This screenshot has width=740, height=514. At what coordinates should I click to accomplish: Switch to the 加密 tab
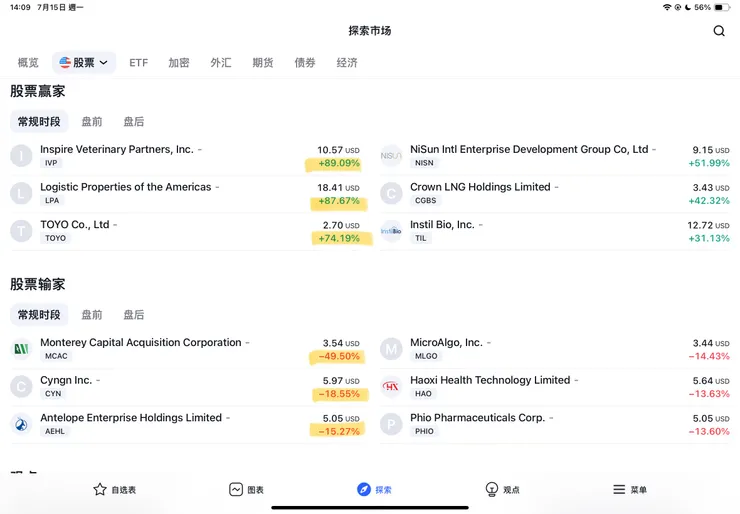[x=179, y=63]
